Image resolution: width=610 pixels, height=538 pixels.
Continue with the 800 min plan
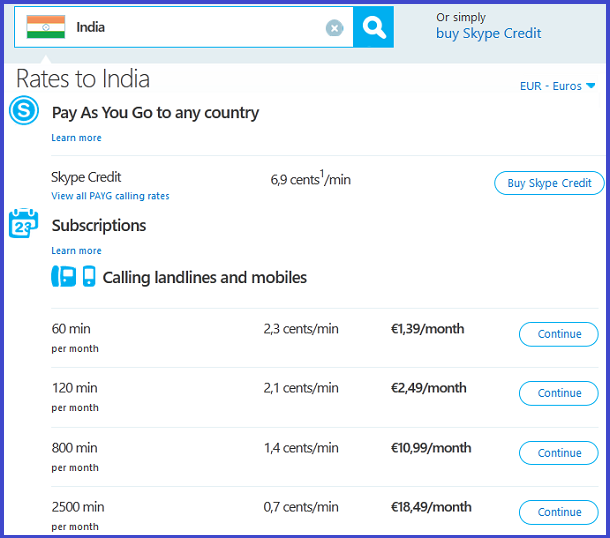point(559,453)
